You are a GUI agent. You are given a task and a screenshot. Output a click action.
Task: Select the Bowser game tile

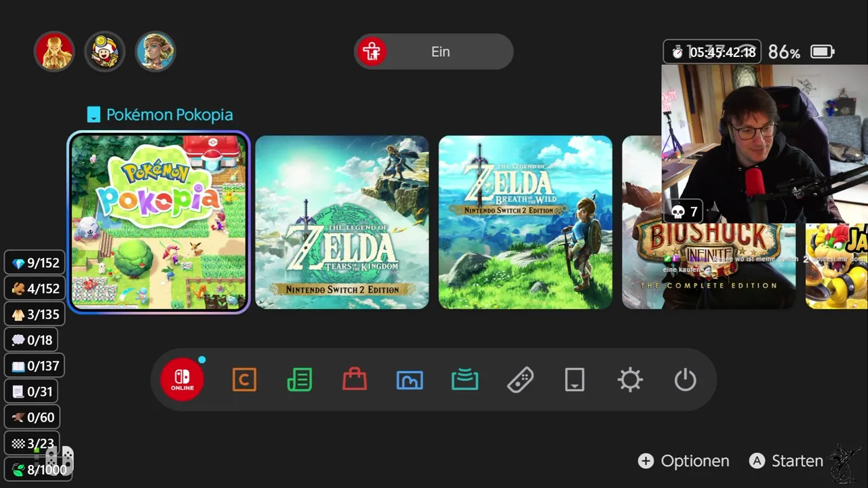pos(836,266)
